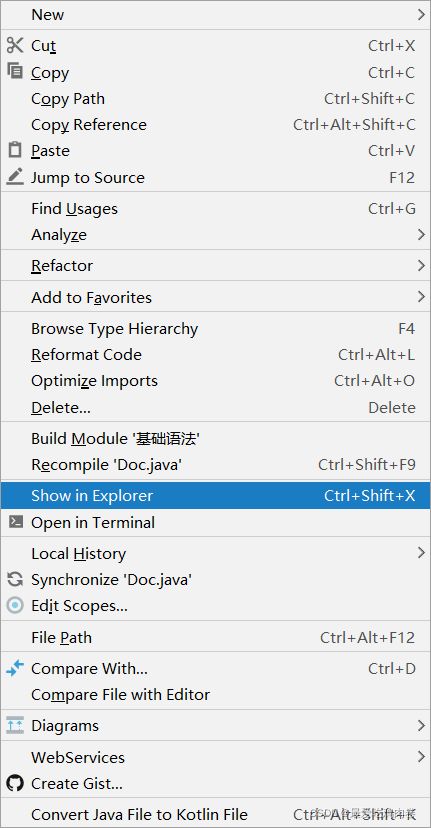Select Show in Explorer
Screen dimensions: 431x828
point(216,495)
